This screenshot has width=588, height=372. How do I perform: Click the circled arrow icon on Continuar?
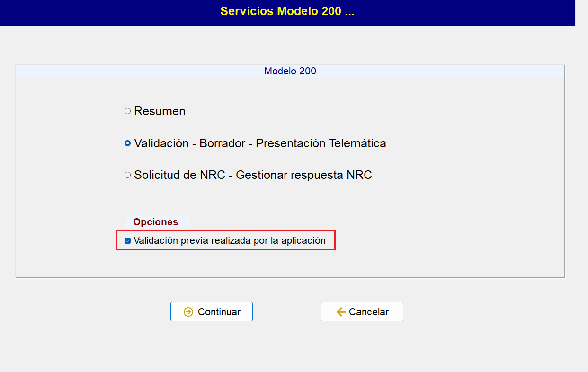188,312
